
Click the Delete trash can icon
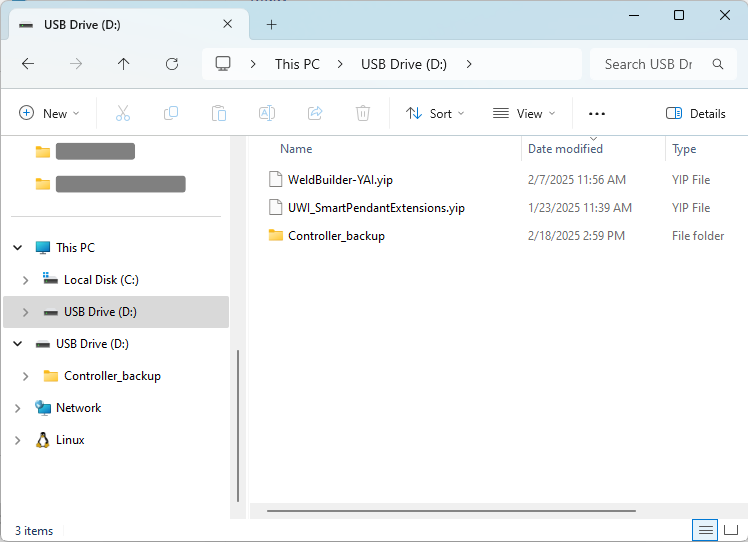click(363, 114)
